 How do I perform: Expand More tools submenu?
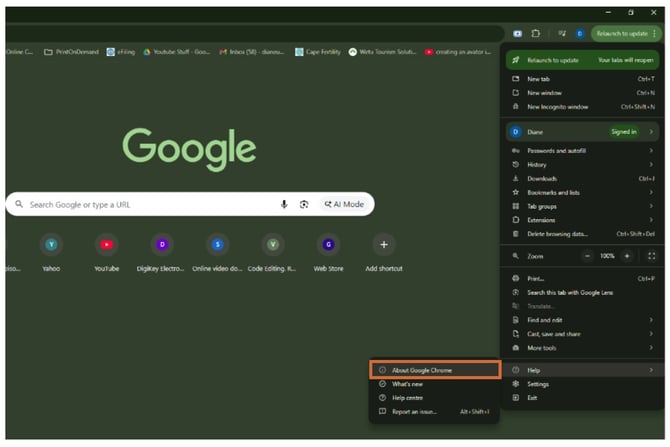tap(582, 348)
